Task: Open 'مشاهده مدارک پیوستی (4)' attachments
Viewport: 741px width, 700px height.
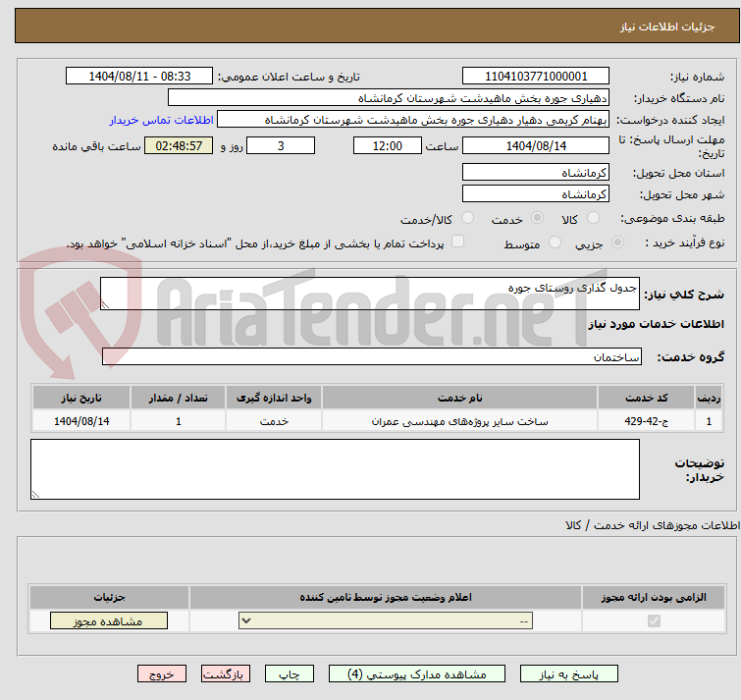Action: coord(416,674)
